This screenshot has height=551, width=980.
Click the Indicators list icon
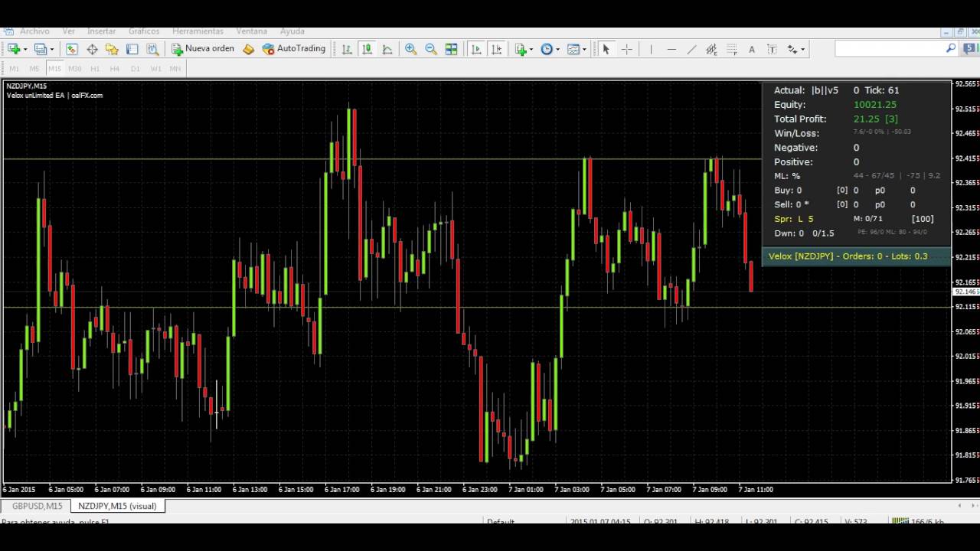coord(521,49)
